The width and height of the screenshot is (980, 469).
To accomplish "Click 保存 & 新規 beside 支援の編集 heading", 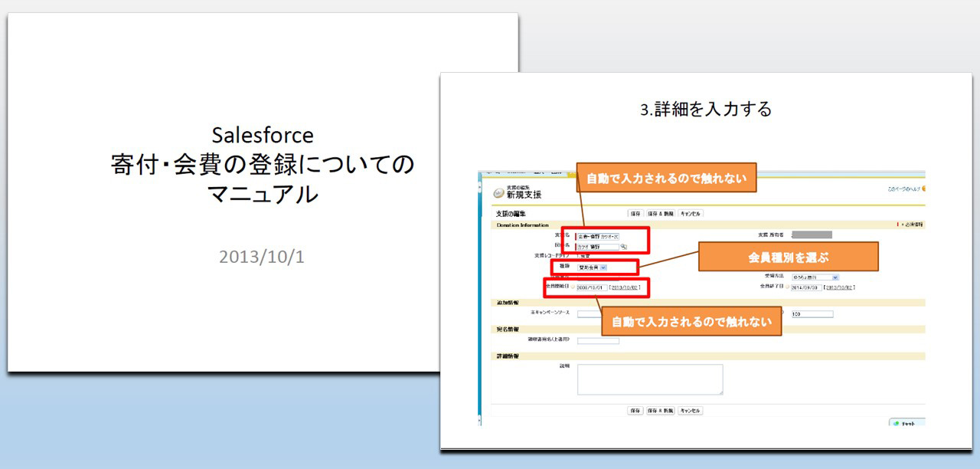I will tap(661, 214).
